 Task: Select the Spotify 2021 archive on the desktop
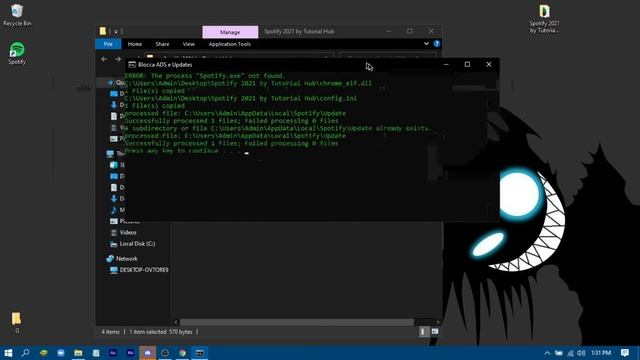544,19
